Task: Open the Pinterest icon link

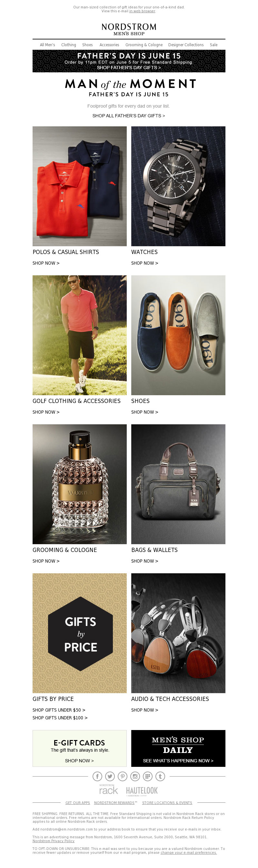Action: click(x=123, y=776)
